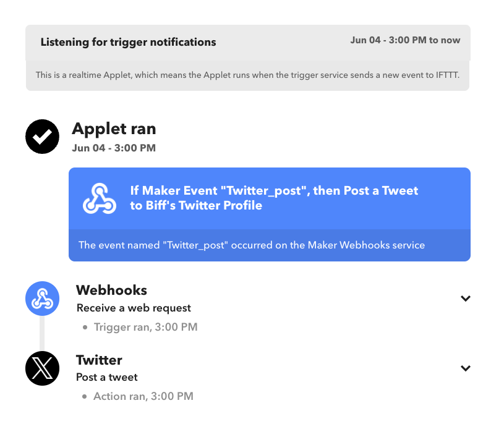Click the black X Twitter service icon
The height and width of the screenshot is (424, 504).
coord(42,368)
